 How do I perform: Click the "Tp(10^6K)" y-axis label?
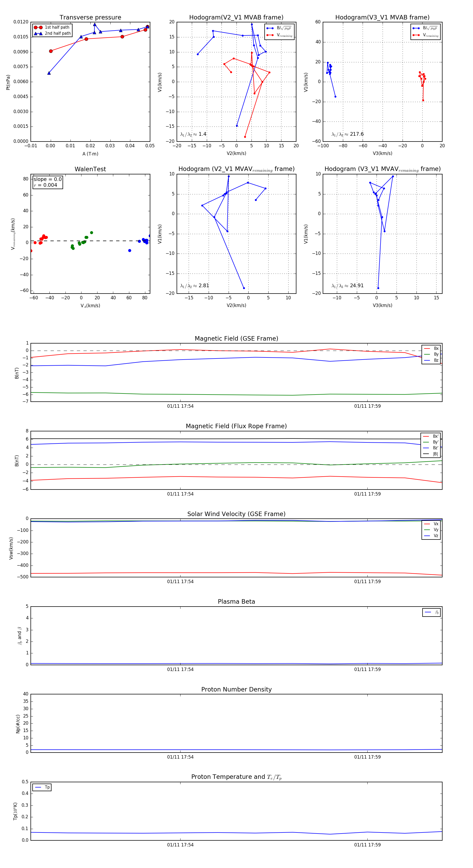16,811
